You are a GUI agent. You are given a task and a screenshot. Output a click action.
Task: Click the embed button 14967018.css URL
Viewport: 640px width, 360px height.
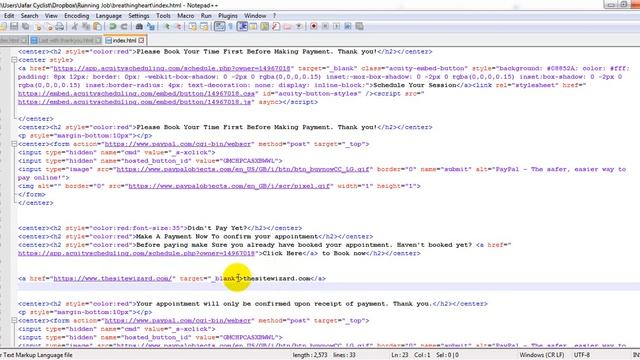pyautogui.click(x=136, y=93)
